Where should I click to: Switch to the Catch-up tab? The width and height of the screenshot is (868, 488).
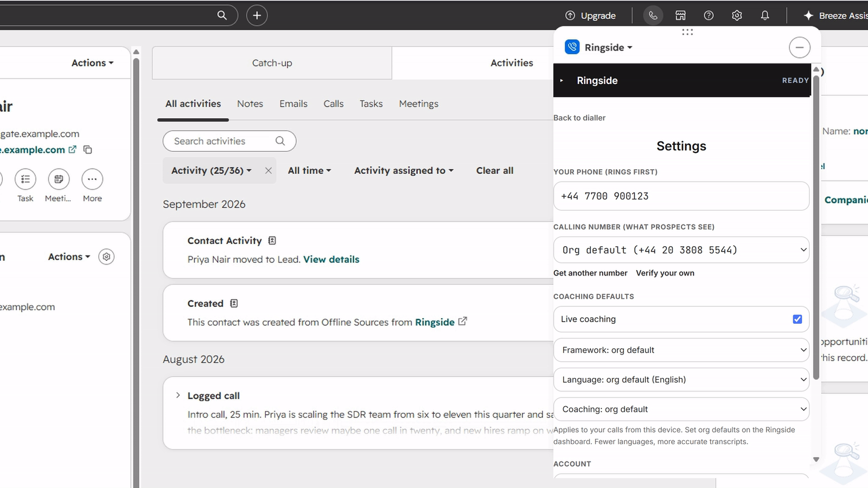point(272,63)
